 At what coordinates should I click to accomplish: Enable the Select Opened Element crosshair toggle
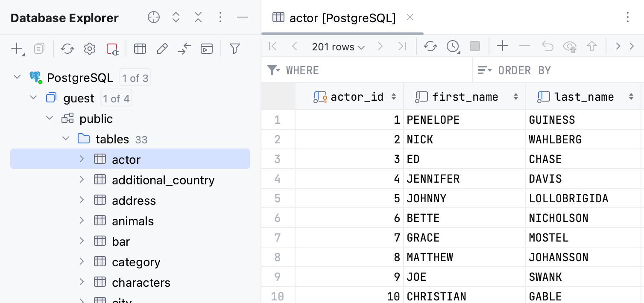[x=153, y=17]
